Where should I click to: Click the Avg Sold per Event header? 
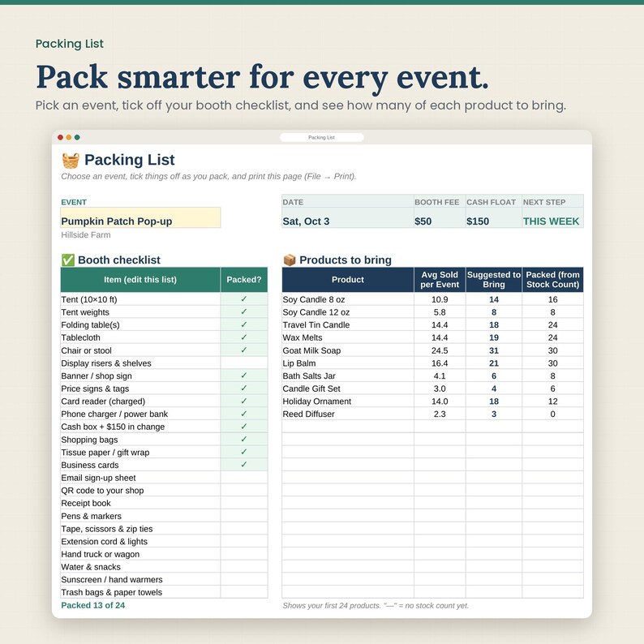point(440,280)
